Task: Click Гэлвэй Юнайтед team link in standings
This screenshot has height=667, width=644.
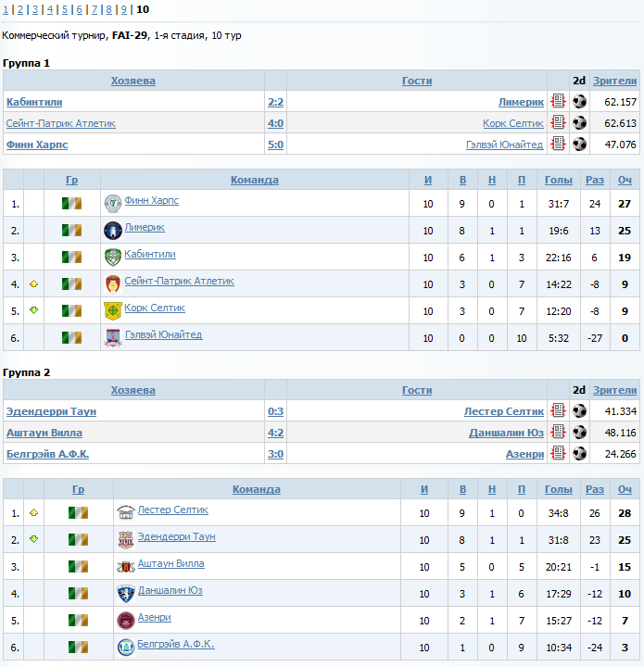Action: (163, 334)
